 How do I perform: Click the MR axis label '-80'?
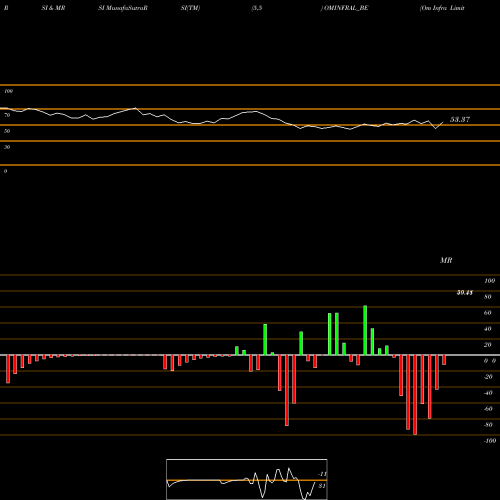coord(488,425)
